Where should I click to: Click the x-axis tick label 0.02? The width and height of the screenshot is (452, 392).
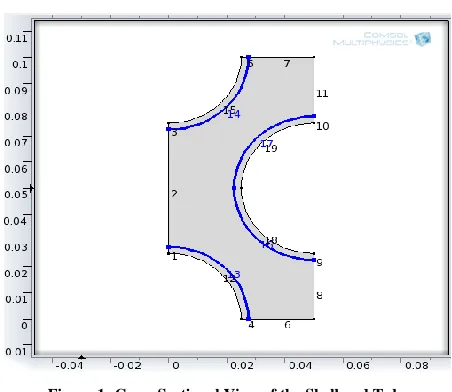coord(242,366)
